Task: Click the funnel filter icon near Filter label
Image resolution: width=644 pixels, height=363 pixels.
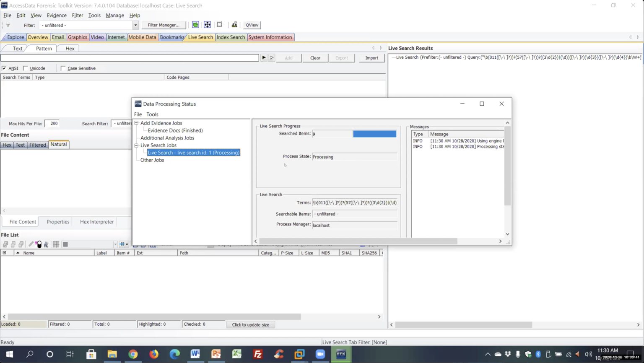Action: (8, 25)
